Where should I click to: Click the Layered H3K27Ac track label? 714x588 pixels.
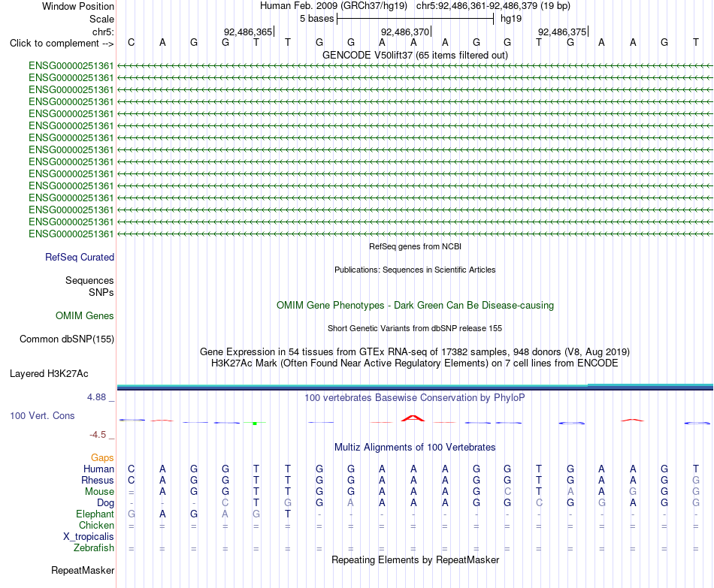[x=49, y=374]
